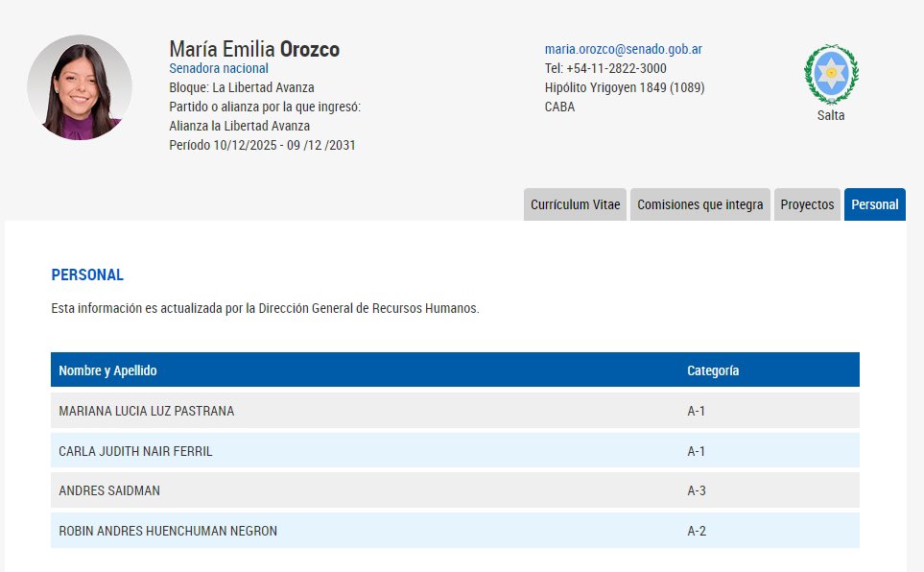Screen dimensions: 924x572
Task: Click the A-2 category cell
Action: coord(697,531)
